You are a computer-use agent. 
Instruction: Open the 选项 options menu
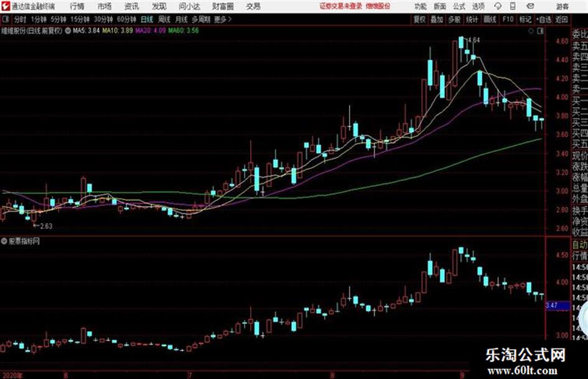(x=478, y=6)
